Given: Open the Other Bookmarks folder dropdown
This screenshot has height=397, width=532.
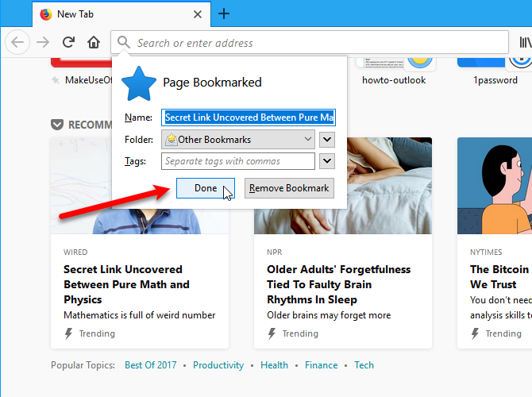Looking at the screenshot, I should coord(238,140).
